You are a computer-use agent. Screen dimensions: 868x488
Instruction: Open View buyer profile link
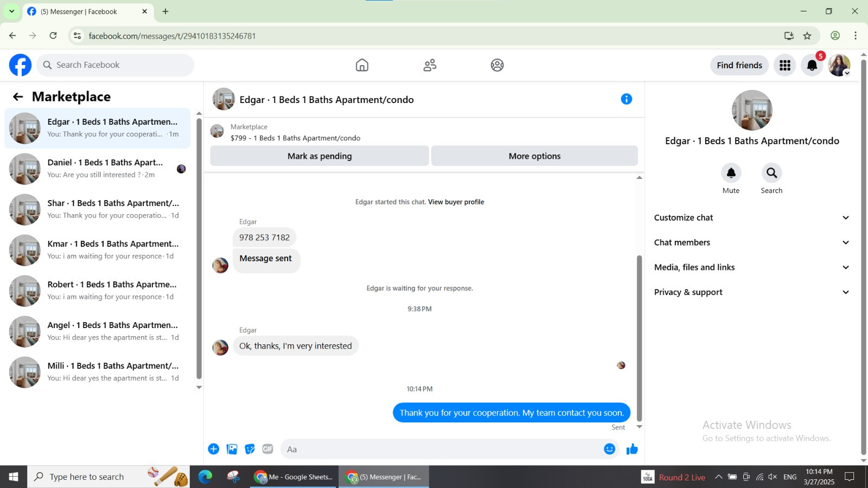point(456,202)
